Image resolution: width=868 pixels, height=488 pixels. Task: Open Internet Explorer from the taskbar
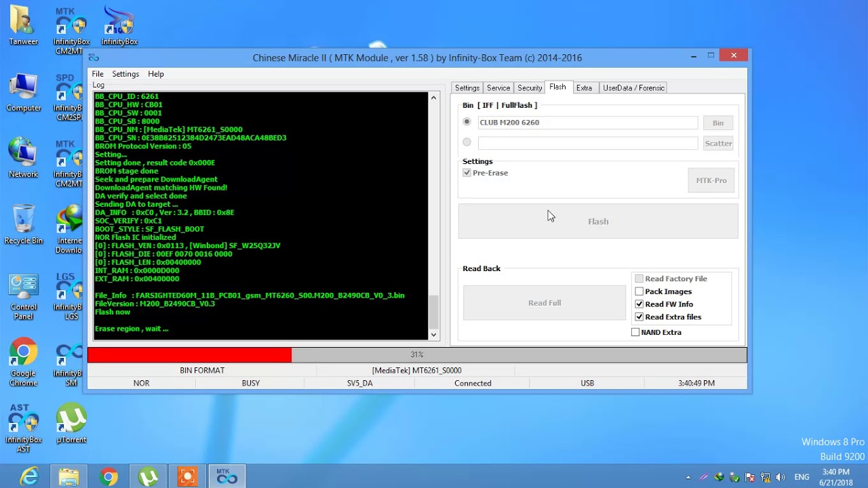29,477
